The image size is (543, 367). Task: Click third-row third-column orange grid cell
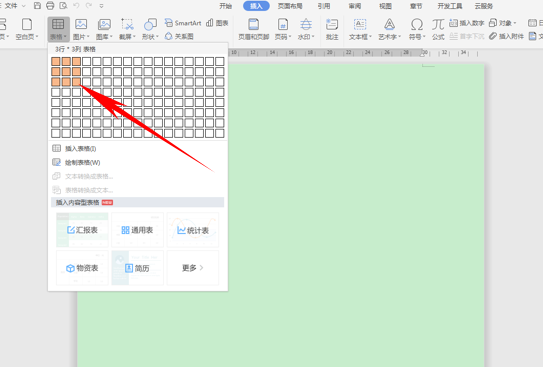click(77, 82)
